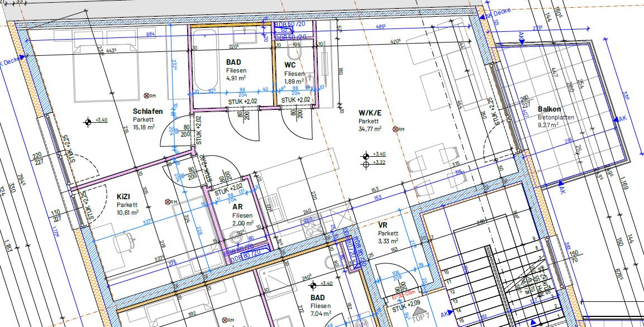Image resolution: width=644 pixels, height=327 pixels.
Task: Click the W/K/E Parkett 34,77 m² label
Action: [370, 120]
